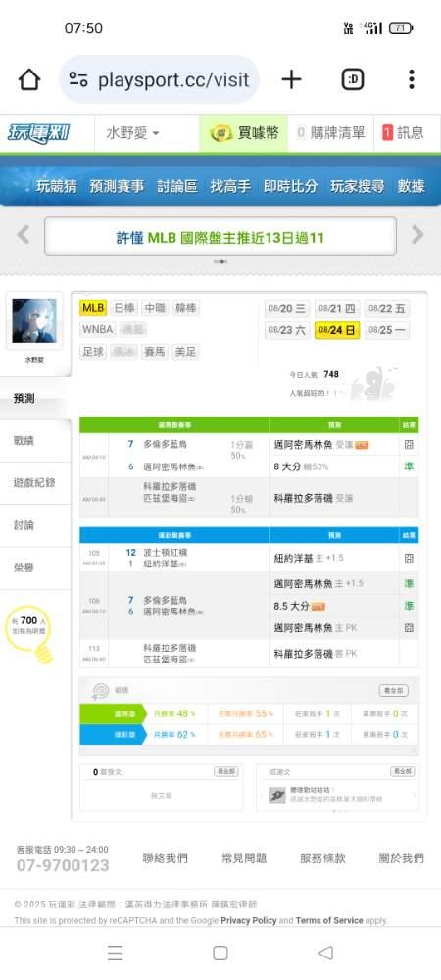Select the 日棒 league filter
The height and width of the screenshot is (980, 441).
coord(124,308)
